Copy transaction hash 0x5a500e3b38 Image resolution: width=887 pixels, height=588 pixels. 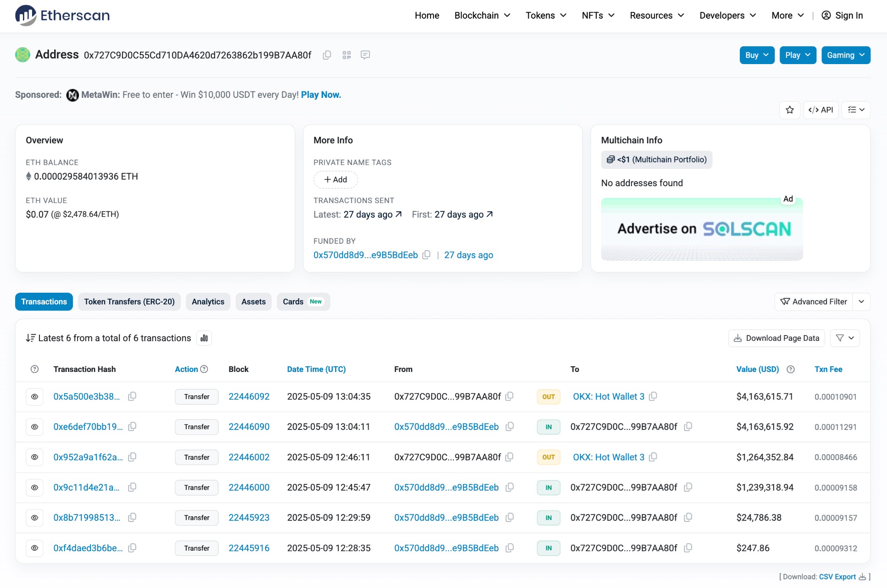point(132,396)
